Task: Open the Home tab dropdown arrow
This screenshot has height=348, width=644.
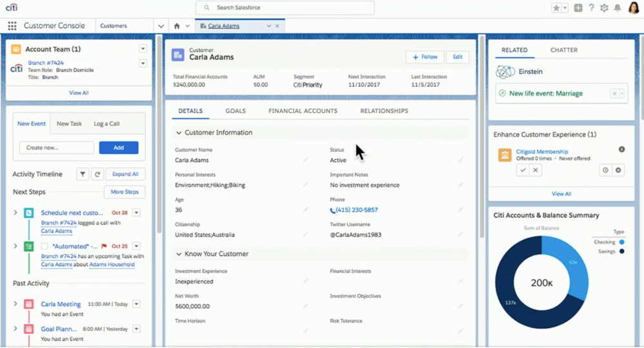Action: [x=187, y=26]
